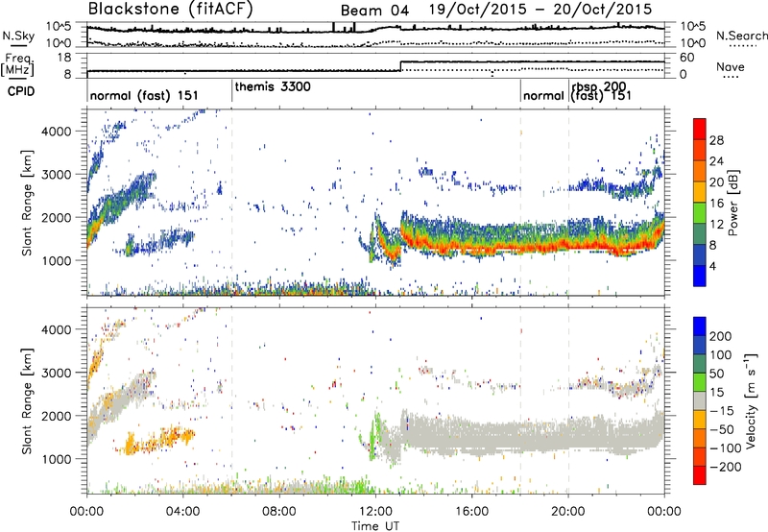Click the '28' tick on power colorbar
Screen dimensions: 768x532
[716, 140]
